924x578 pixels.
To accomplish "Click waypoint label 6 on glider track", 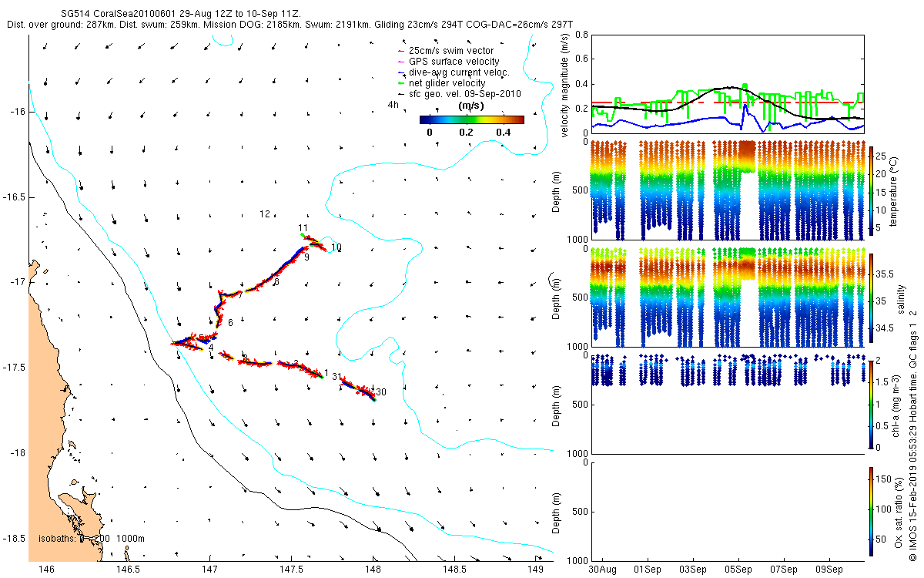I will 230,322.
